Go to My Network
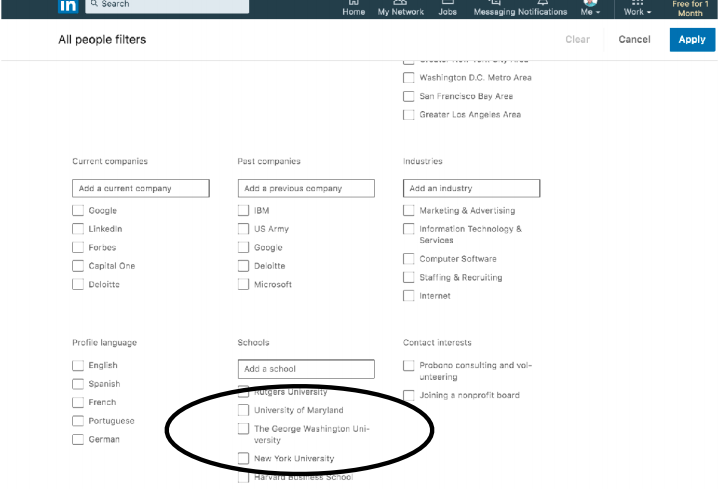This screenshot has height=489, width=720. [x=400, y=8]
